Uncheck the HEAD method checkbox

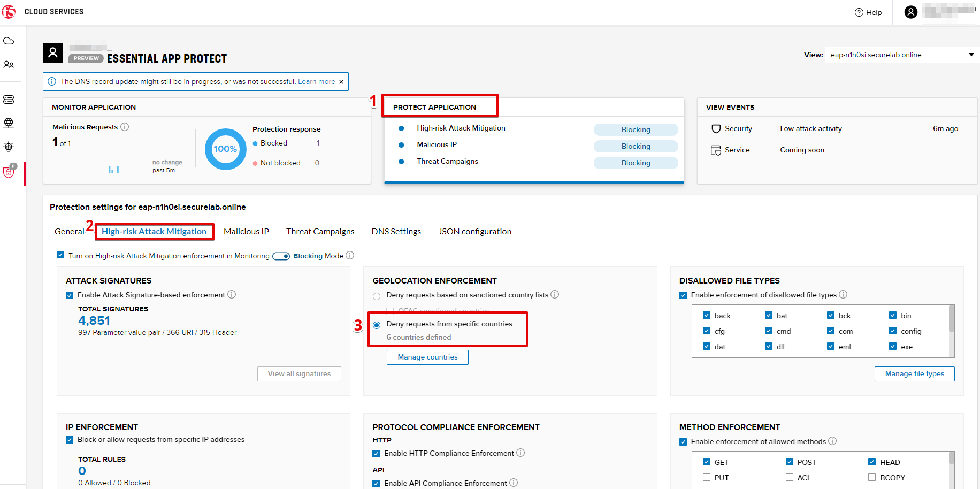tap(872, 462)
